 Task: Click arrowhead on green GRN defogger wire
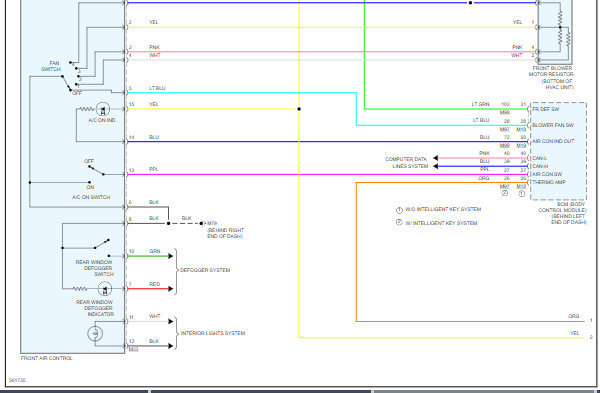[171, 256]
